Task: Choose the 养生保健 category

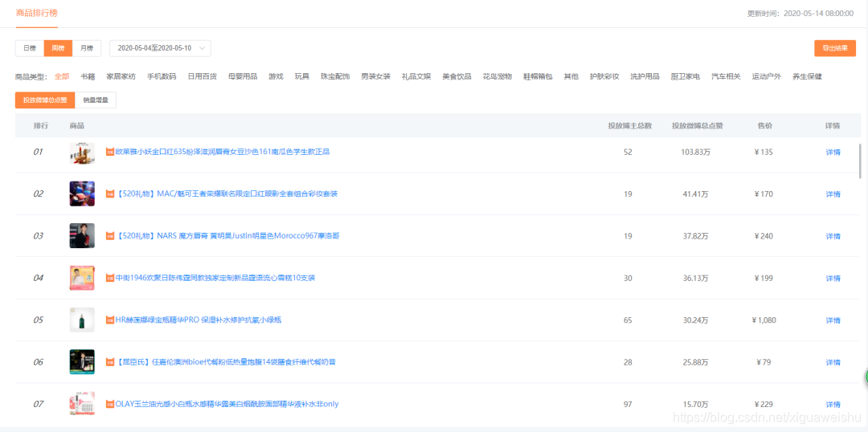Action: 807,76
